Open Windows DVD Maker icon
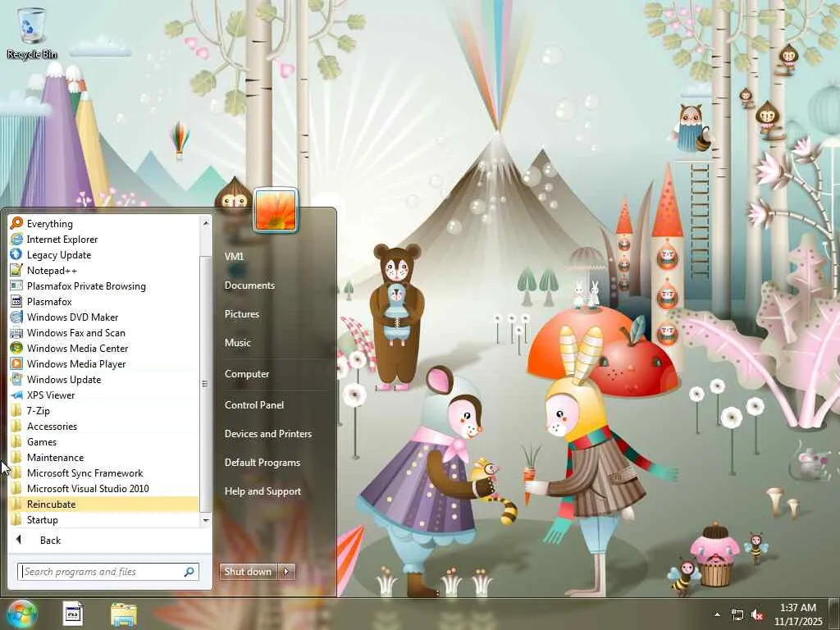 16,317
